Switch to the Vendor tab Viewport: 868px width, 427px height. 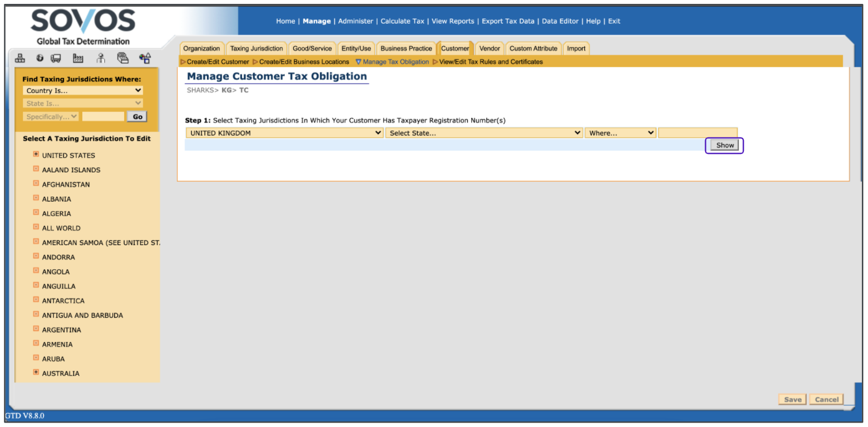(x=490, y=48)
